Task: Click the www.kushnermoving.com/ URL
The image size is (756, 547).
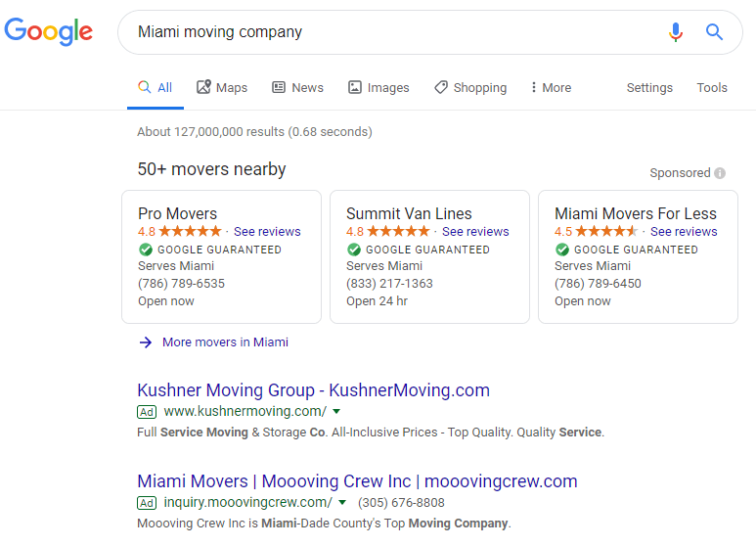Action: click(245, 411)
